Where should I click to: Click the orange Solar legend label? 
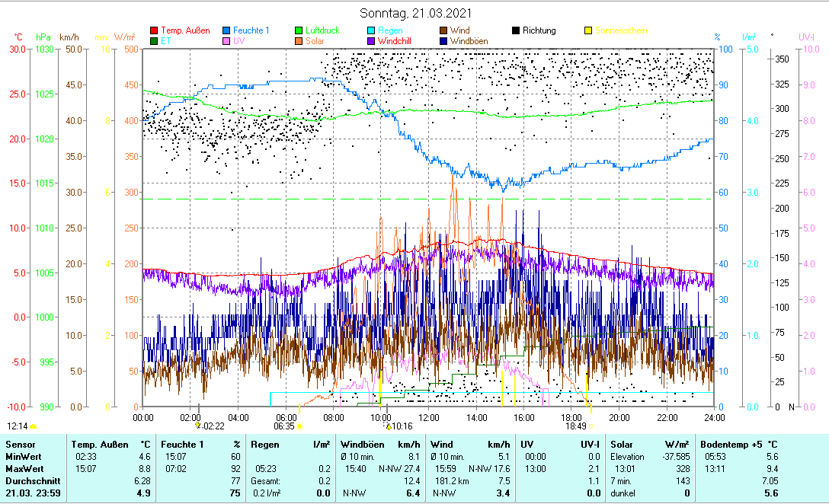(315, 41)
